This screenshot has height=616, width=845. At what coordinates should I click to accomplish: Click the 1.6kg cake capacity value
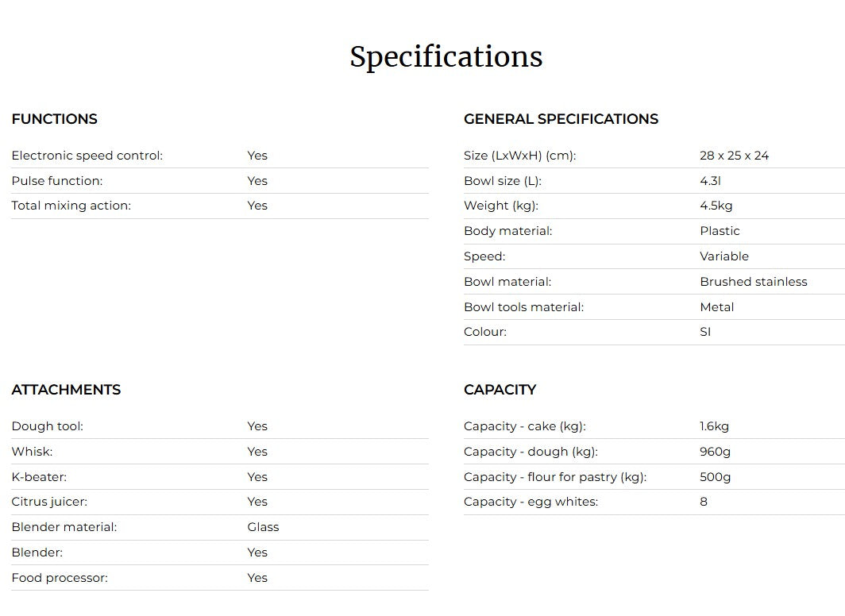(714, 426)
